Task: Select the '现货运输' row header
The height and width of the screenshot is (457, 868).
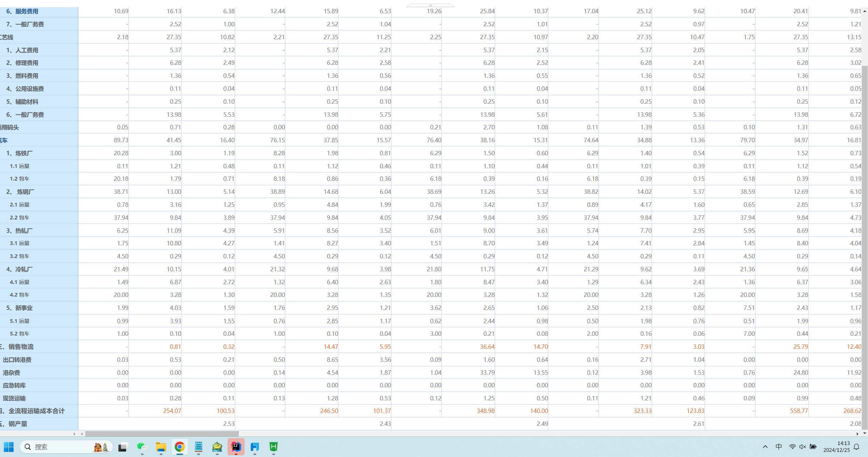Action: click(39, 398)
